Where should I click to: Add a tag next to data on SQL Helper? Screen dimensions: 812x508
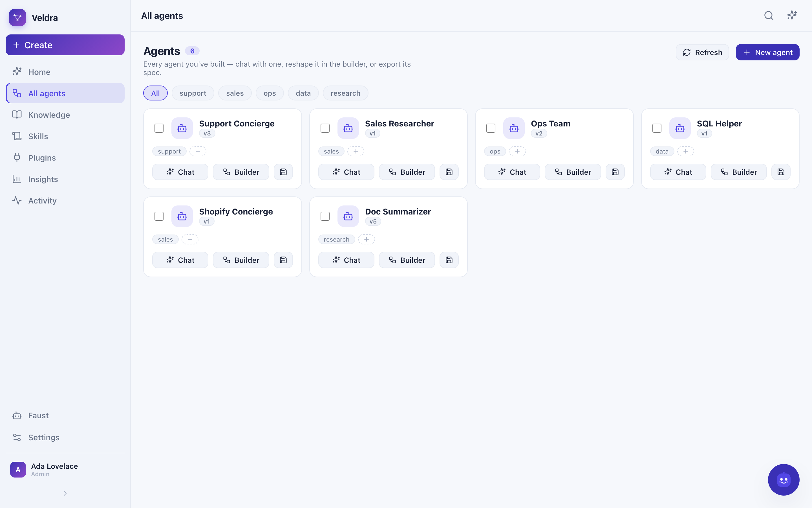coord(685,151)
